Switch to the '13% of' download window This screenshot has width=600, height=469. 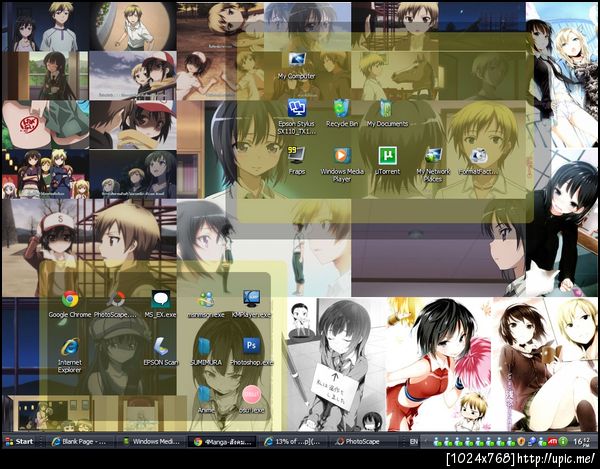[x=293, y=441]
